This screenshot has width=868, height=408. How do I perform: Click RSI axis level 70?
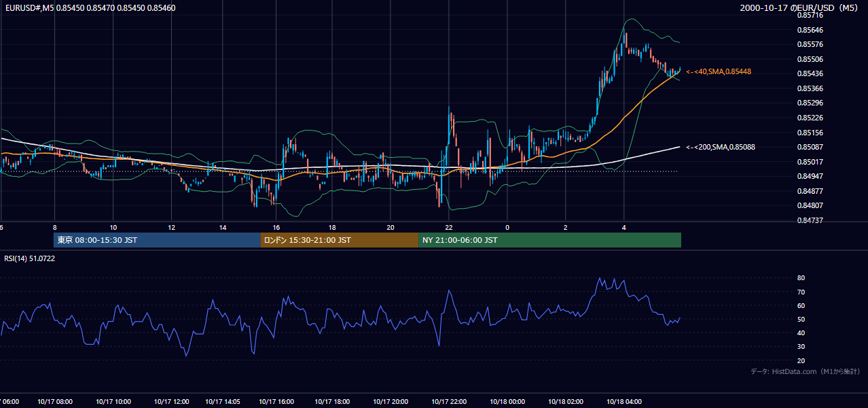coord(801,292)
